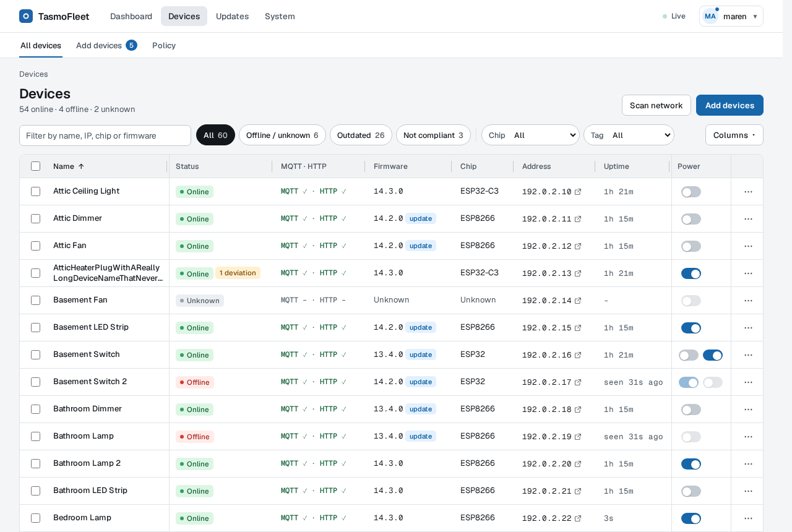This screenshot has height=532, width=792.
Task: Click the TasmoFleet logo icon
Action: 26,16
